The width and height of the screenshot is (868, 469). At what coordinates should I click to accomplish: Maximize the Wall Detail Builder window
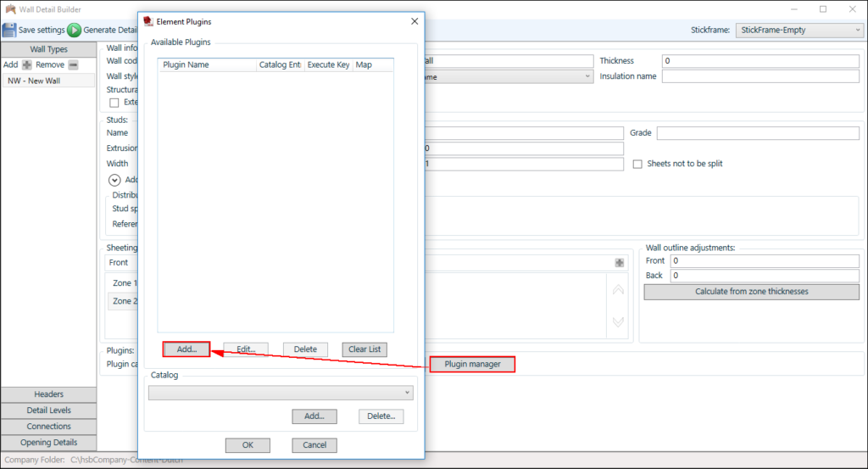tap(823, 8)
